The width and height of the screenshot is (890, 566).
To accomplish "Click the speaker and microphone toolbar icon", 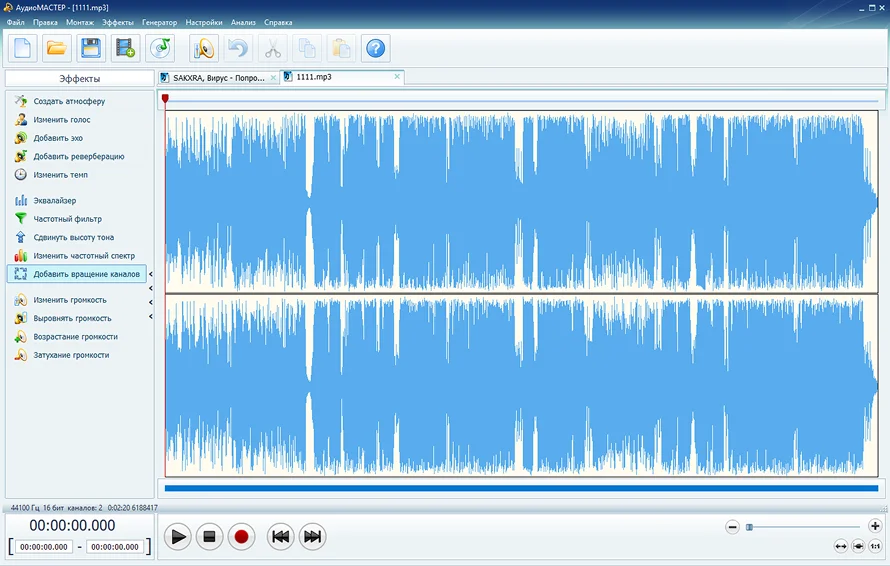I will pyautogui.click(x=204, y=48).
